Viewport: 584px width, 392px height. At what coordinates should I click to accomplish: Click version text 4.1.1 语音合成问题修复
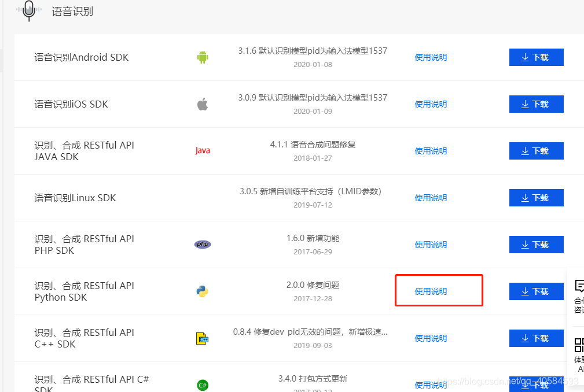[x=313, y=145]
